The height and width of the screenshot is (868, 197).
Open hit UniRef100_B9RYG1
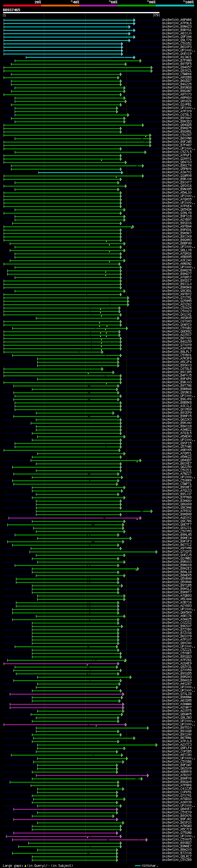tap(177, 30)
